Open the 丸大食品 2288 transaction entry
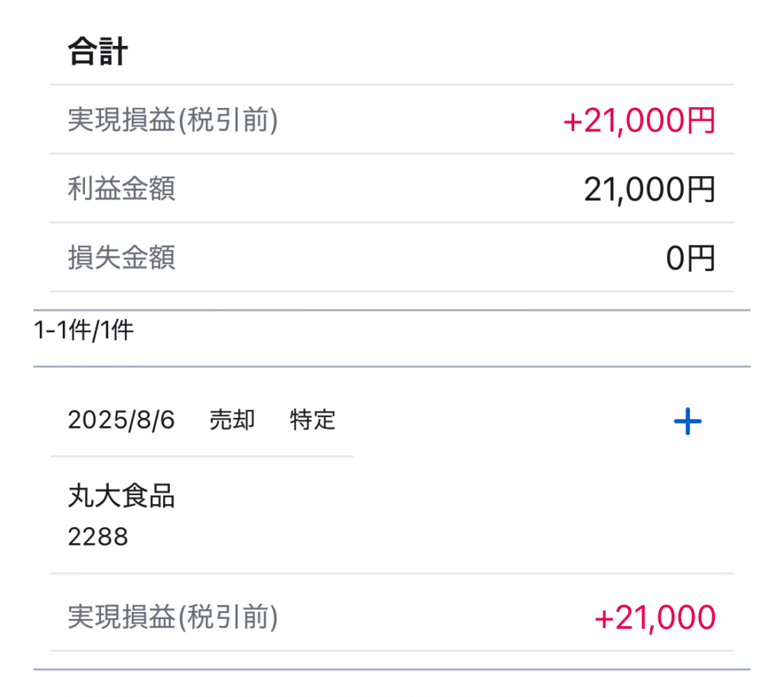 tap(392, 515)
